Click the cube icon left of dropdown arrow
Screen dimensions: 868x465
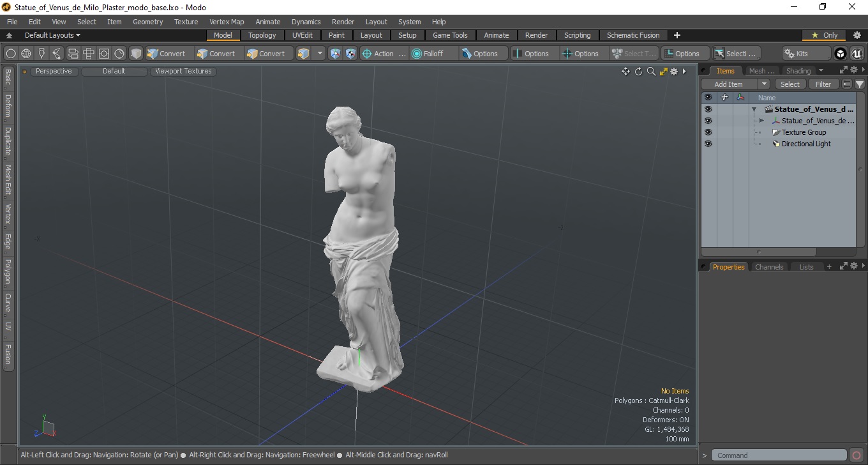pos(303,54)
